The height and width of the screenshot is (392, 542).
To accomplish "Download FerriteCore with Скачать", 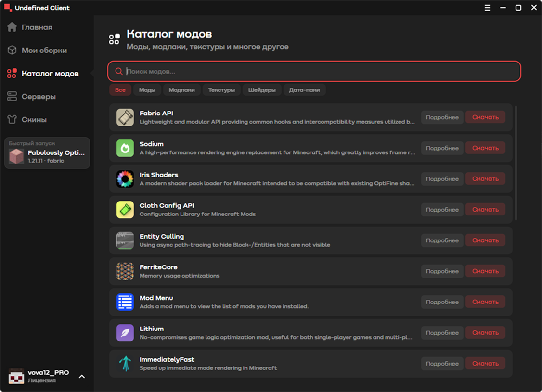I will coord(485,271).
